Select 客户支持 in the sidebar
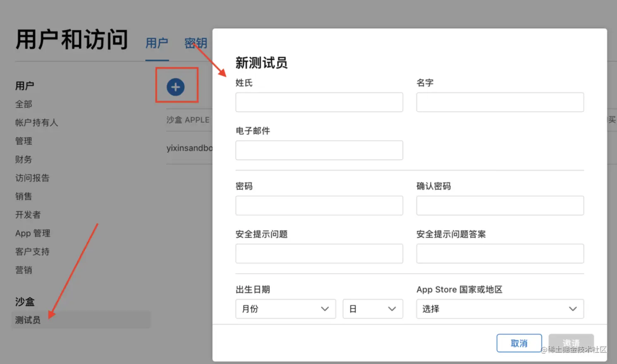This screenshot has width=617, height=364. tap(32, 251)
